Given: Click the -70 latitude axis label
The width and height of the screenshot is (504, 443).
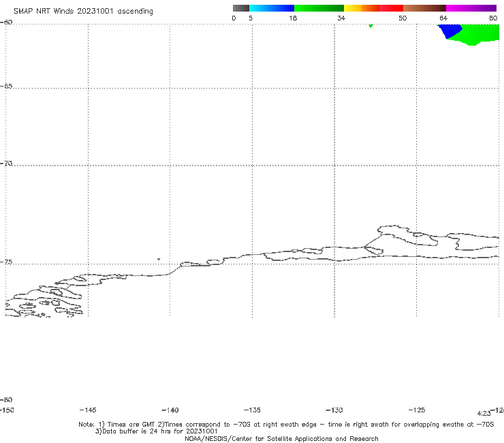Looking at the screenshot, I should point(6,164).
